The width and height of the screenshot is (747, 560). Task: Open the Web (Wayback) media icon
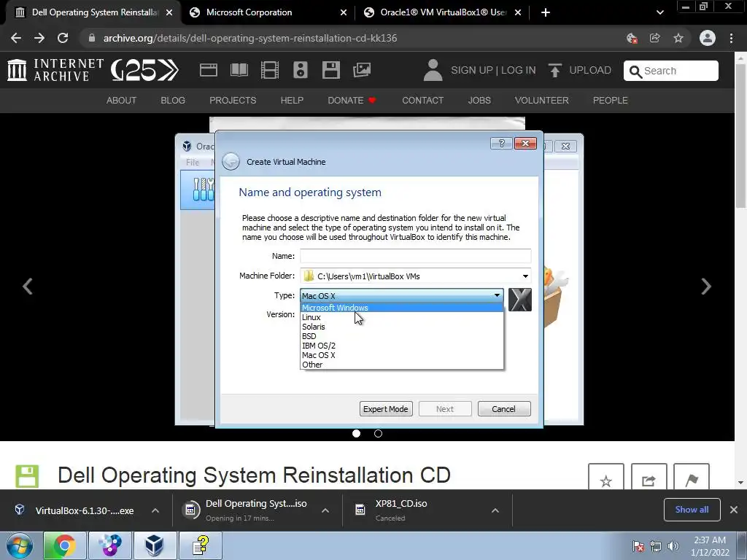pos(208,70)
